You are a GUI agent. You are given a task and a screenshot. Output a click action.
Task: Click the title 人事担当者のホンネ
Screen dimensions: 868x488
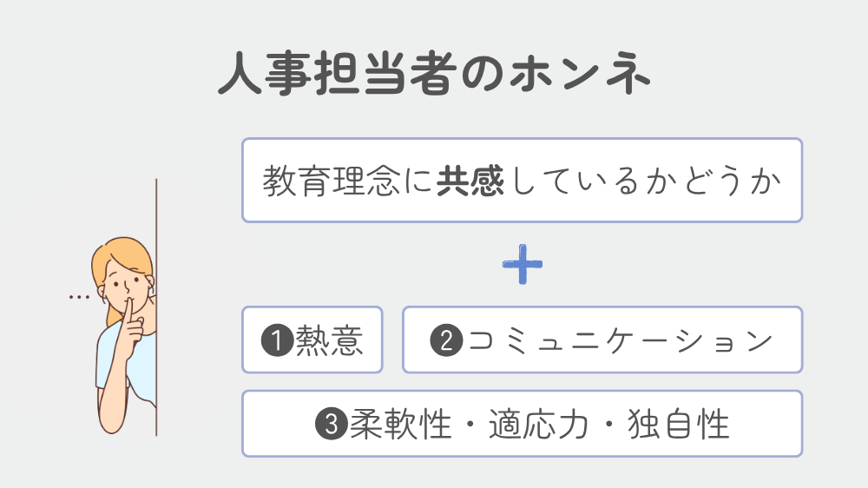[x=434, y=73]
